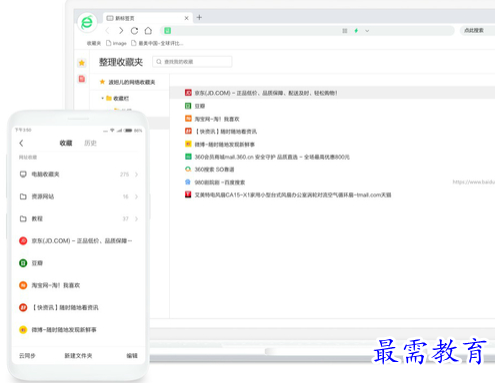Open the red notes sidebar icon

[82, 79]
